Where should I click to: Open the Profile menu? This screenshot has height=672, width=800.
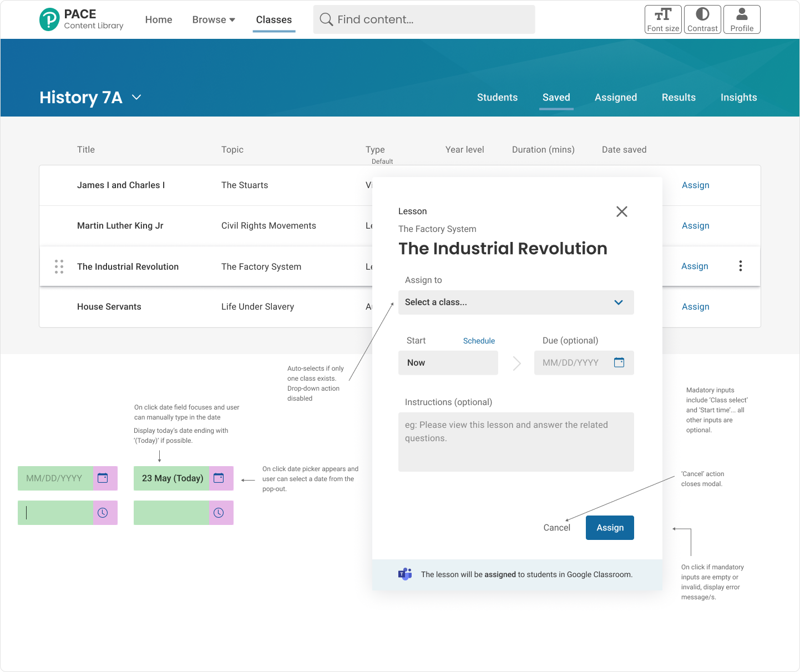tap(742, 19)
